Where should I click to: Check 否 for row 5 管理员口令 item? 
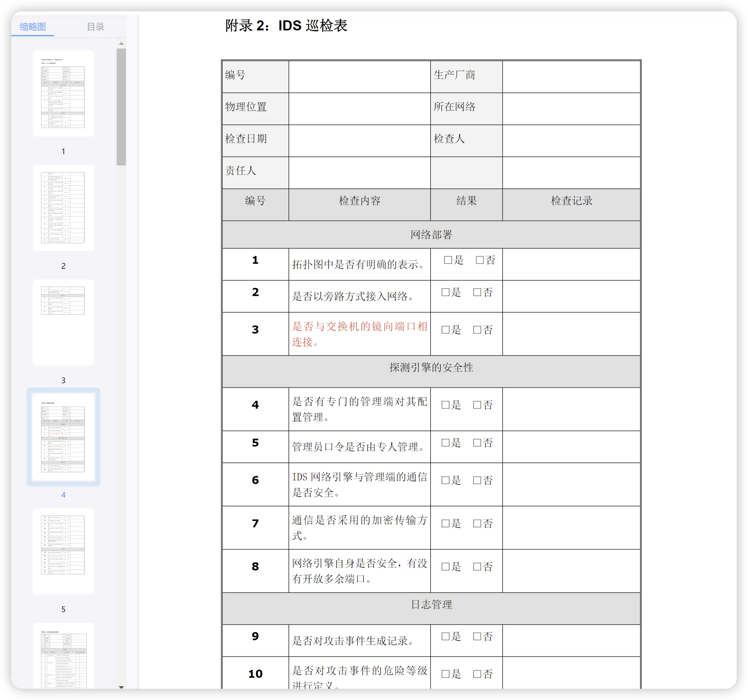477,443
